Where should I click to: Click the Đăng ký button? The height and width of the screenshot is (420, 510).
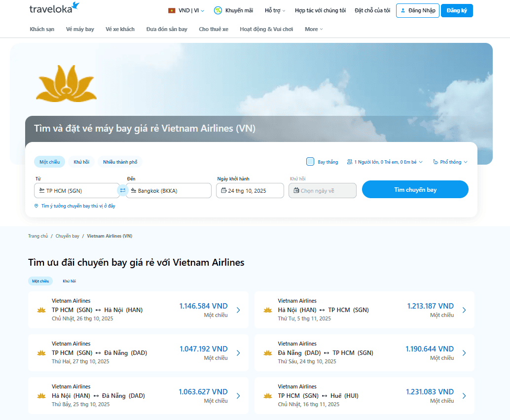pyautogui.click(x=457, y=10)
